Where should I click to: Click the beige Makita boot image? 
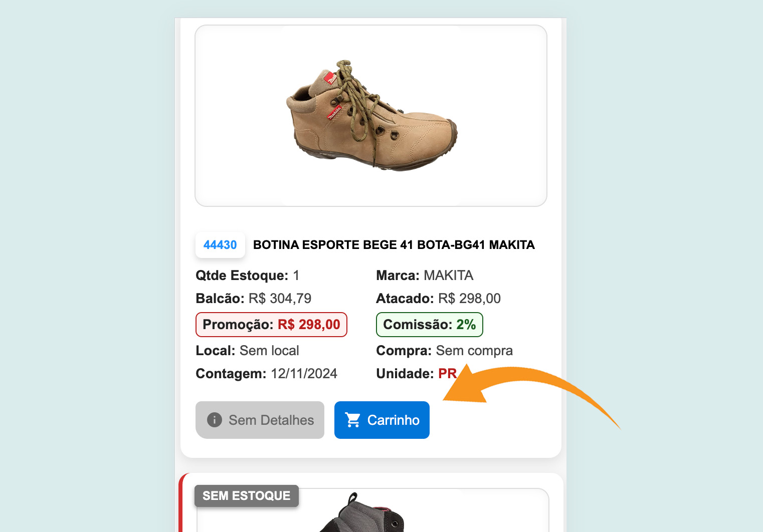click(371, 116)
